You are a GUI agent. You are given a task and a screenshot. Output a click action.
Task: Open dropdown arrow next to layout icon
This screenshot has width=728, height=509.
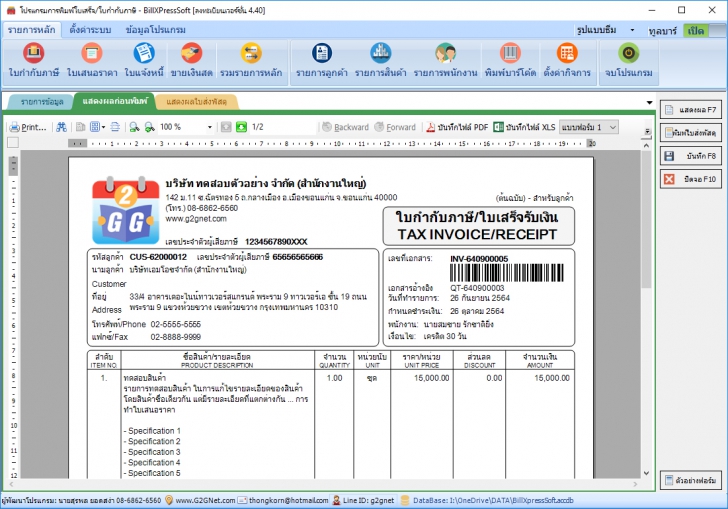(103, 127)
